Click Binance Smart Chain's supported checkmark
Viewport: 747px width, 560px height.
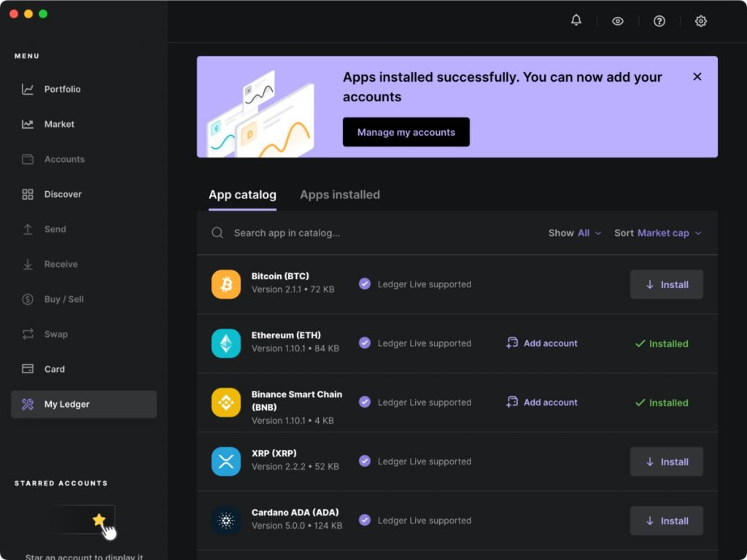[365, 402]
